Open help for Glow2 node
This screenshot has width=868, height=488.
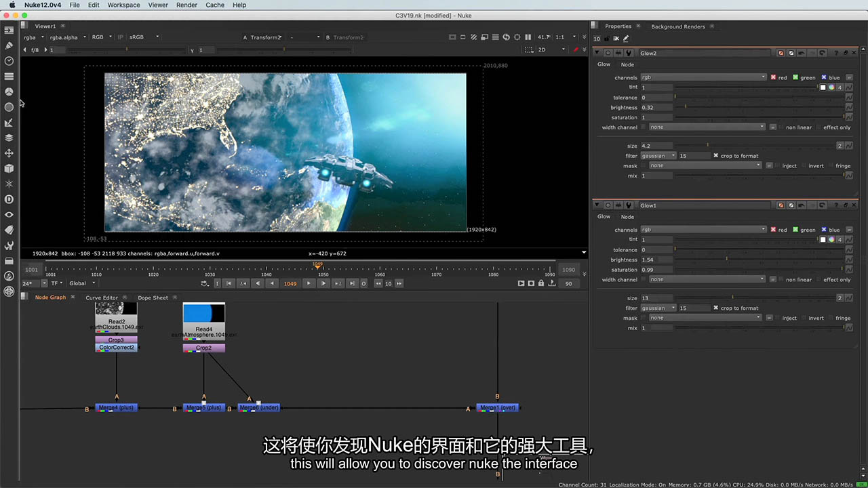point(837,53)
